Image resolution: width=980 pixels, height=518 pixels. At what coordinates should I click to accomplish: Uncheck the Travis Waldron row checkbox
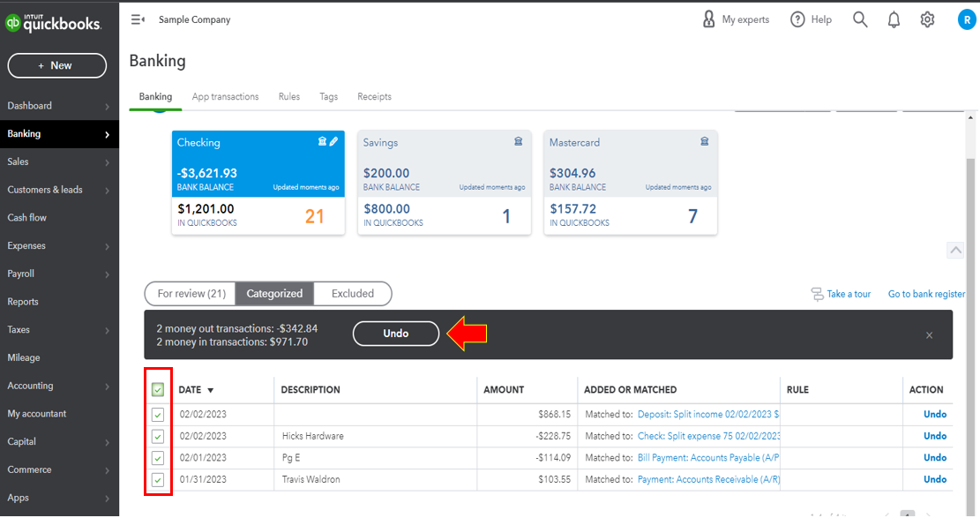[158, 480]
